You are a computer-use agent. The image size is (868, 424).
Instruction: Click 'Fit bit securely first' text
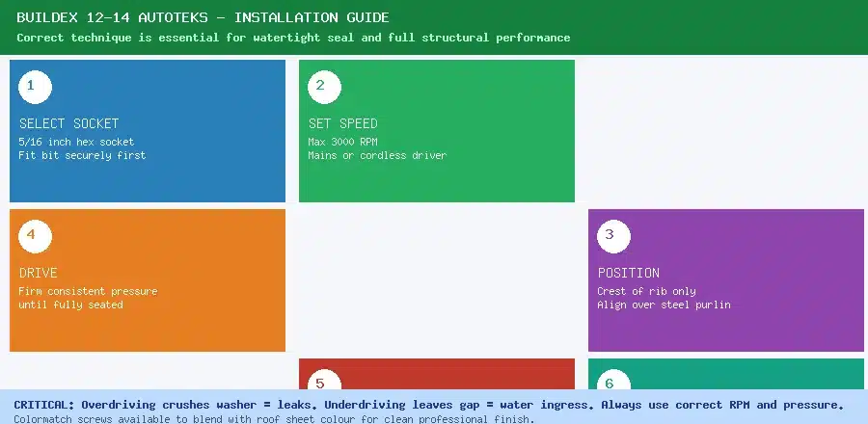(x=82, y=155)
